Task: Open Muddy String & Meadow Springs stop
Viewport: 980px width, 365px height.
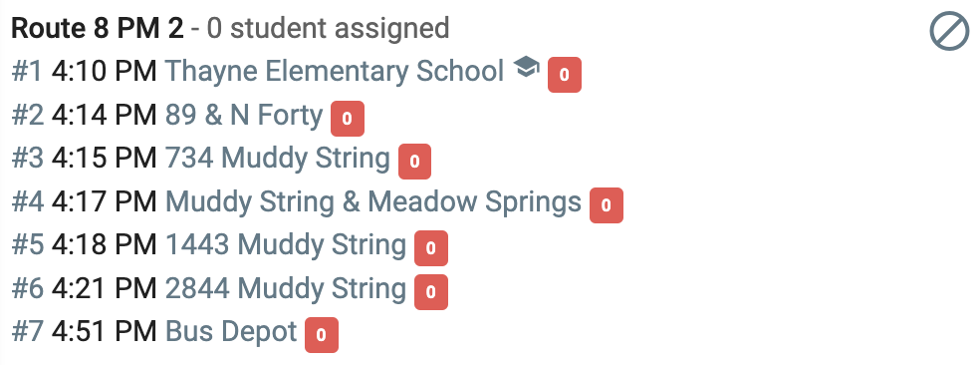Action: pyautogui.click(x=373, y=201)
